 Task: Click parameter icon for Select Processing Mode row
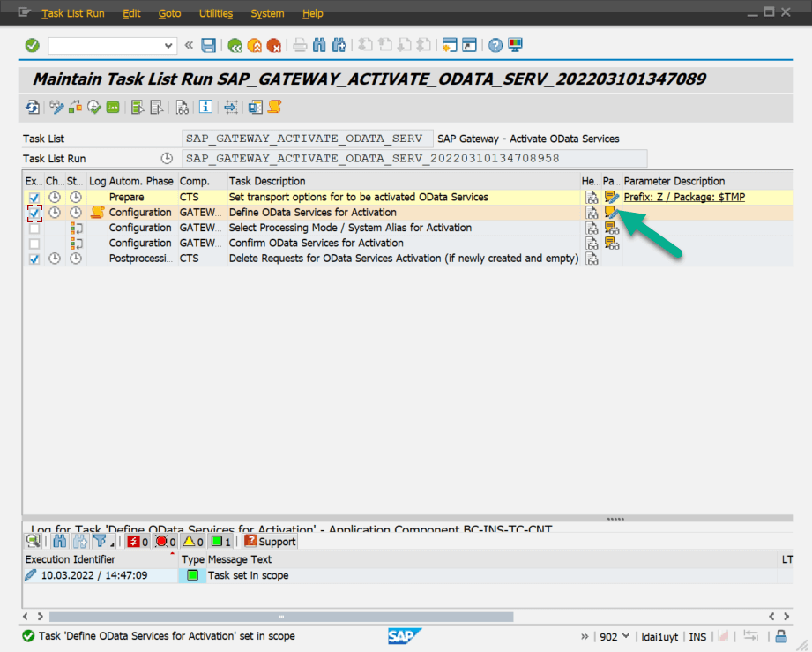[612, 228]
